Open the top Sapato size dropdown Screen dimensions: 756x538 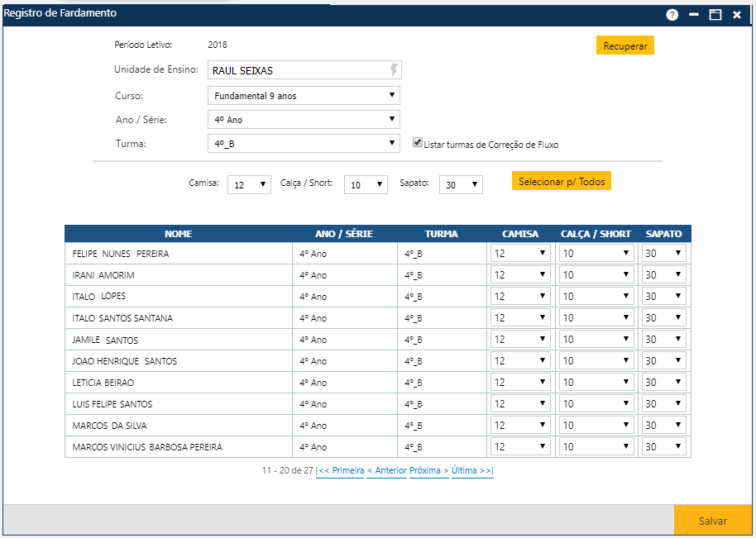[461, 185]
